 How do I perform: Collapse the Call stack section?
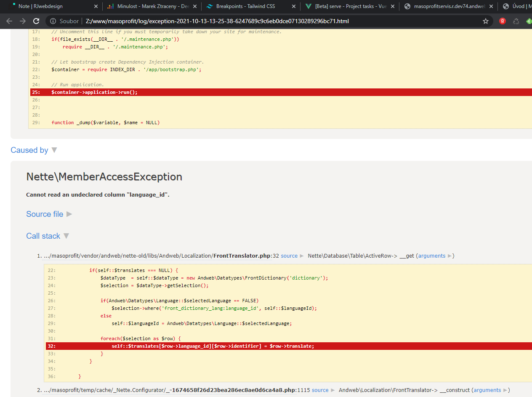pyautogui.click(x=48, y=236)
